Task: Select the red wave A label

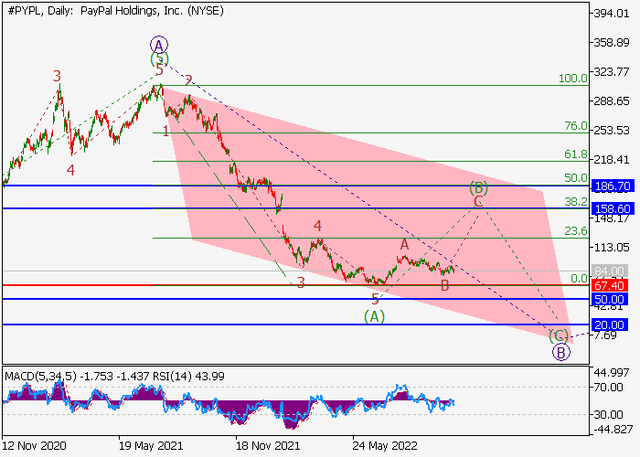Action: (404, 244)
